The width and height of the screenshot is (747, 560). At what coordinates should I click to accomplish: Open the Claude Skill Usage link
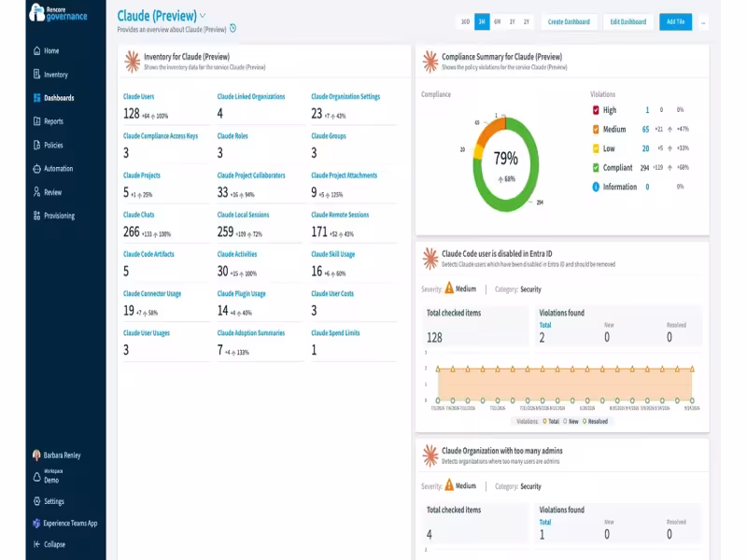[332, 254]
